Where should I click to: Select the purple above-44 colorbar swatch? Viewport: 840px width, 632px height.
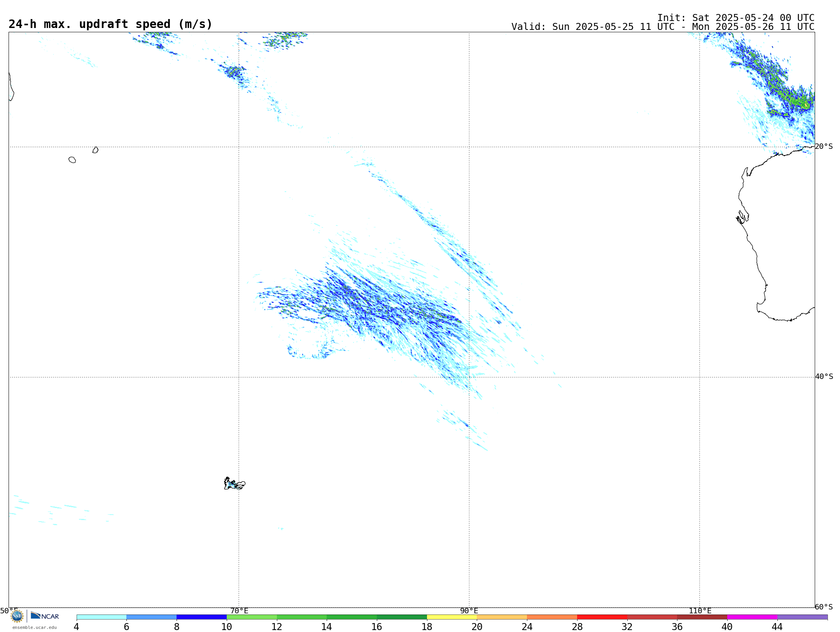coord(802,617)
